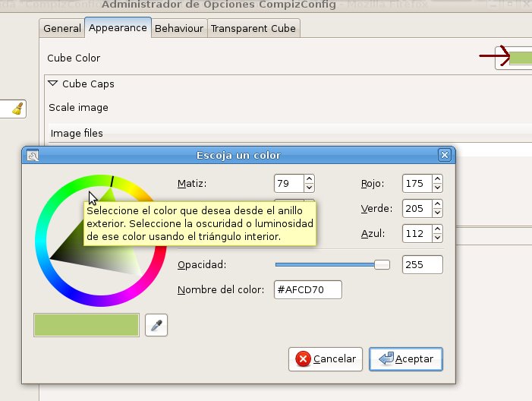Click the Opacidad slider handle
532x401 pixels.
coord(382,264)
